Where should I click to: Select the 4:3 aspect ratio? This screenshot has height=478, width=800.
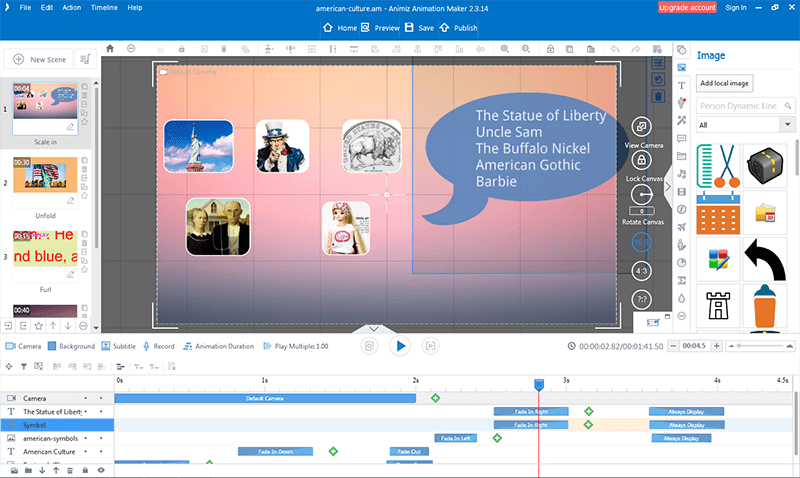click(x=641, y=271)
